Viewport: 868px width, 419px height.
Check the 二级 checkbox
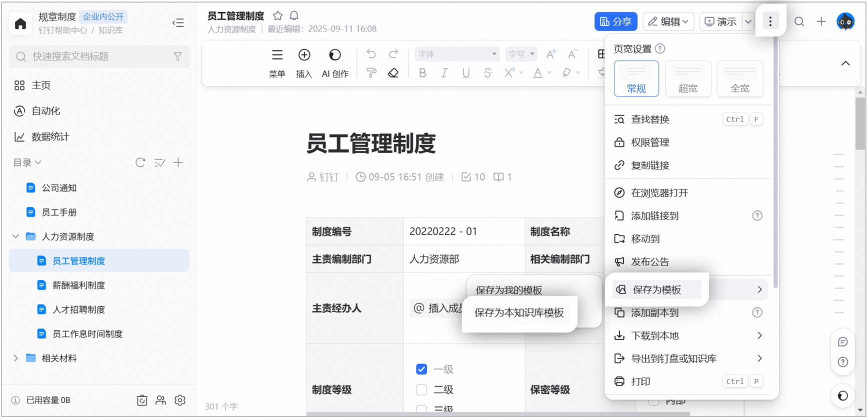coord(421,389)
